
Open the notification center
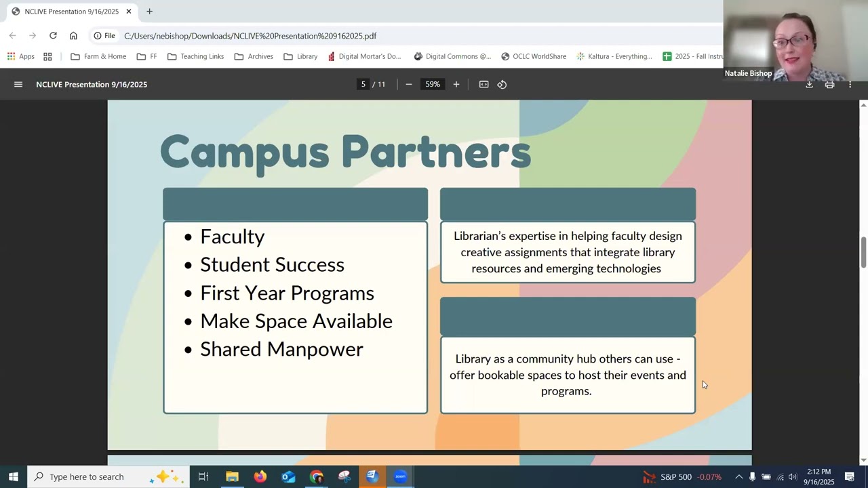[x=850, y=476]
